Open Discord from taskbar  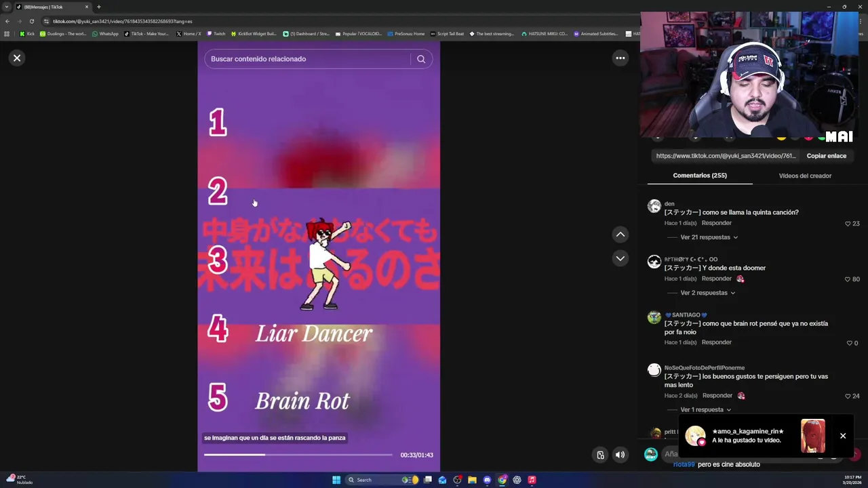(x=487, y=480)
